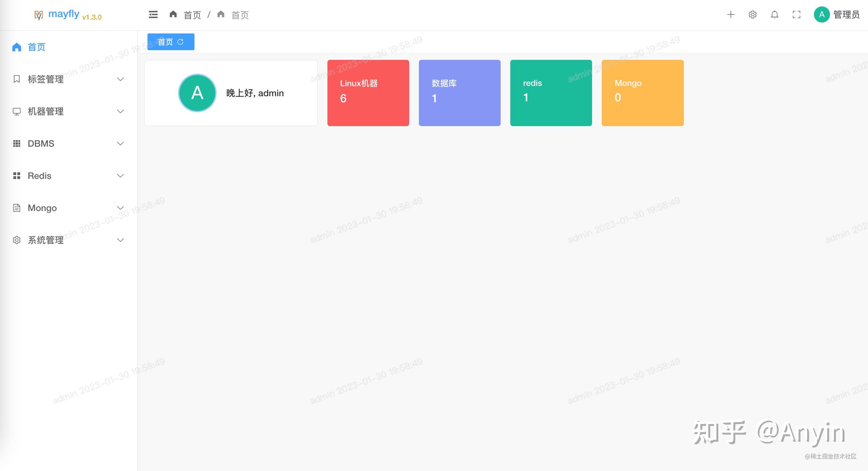Image resolution: width=868 pixels, height=471 pixels.
Task: Click the small A avatar by 管理员
Action: [x=822, y=14]
